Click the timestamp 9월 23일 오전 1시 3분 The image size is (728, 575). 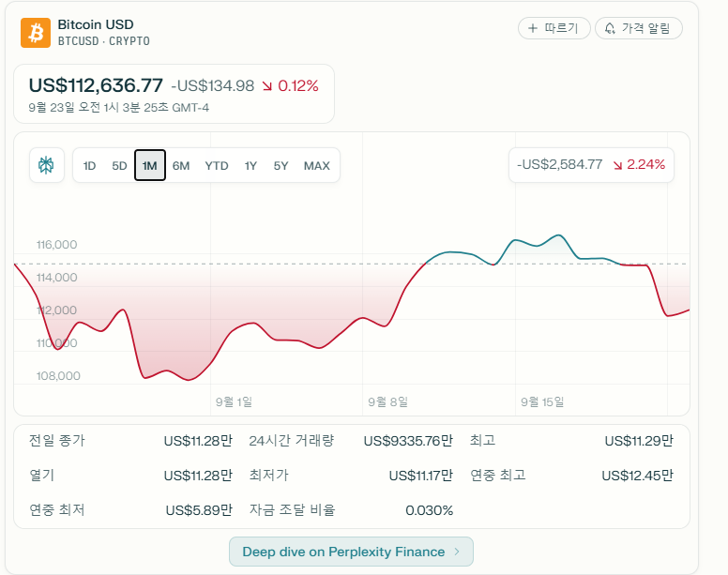point(119,108)
